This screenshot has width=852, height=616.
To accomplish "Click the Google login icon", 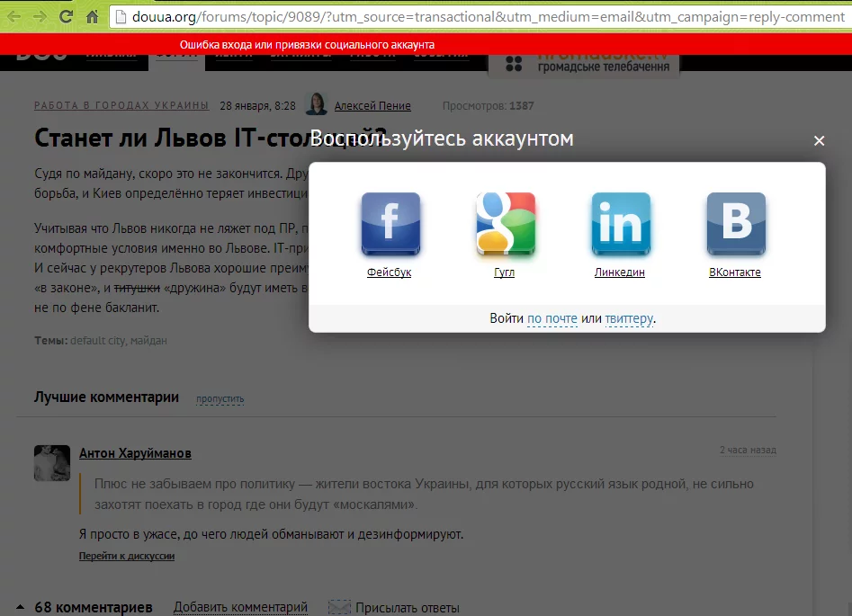I will tap(506, 224).
